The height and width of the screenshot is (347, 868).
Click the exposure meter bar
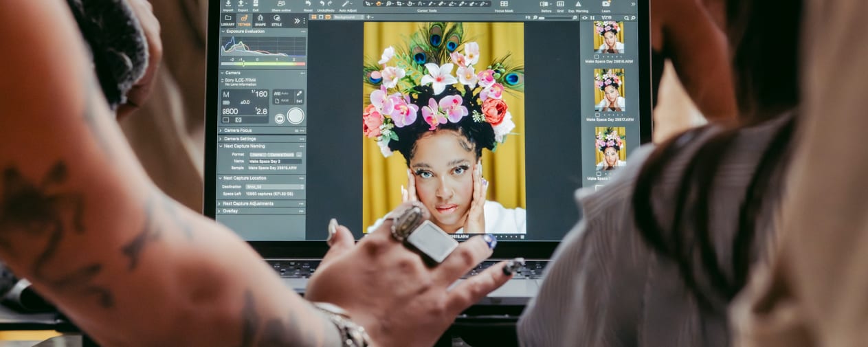(263, 64)
